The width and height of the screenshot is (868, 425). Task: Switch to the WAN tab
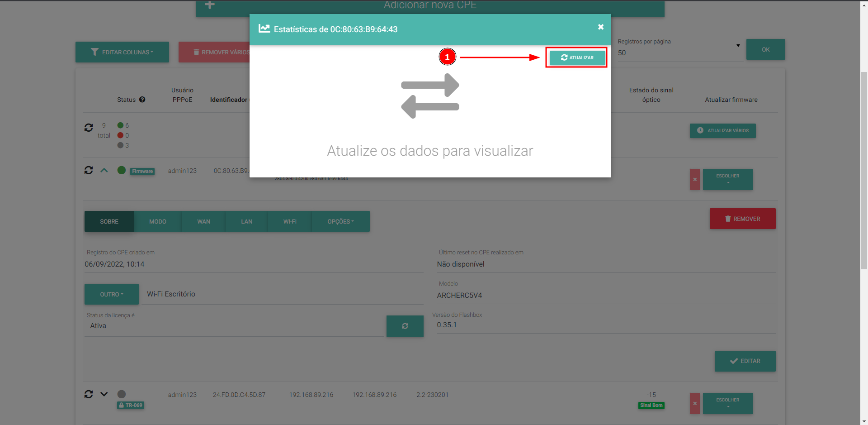point(203,221)
